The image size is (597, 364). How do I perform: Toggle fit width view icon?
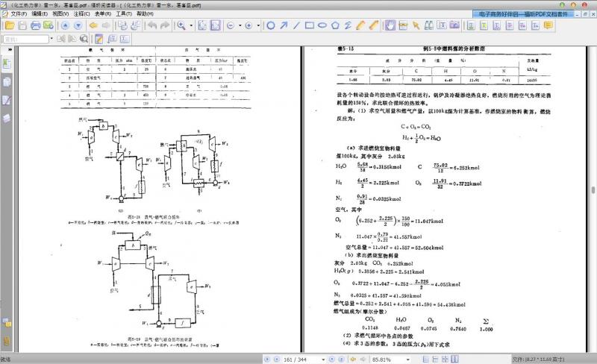(x=215, y=25)
